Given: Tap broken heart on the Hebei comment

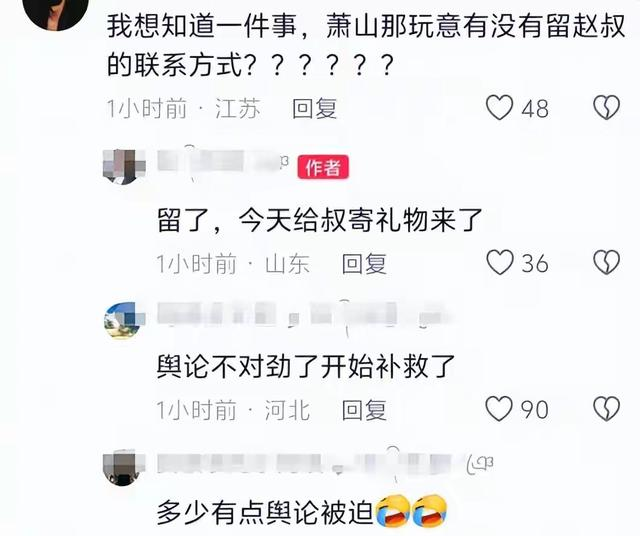Looking at the screenshot, I should tap(607, 409).
